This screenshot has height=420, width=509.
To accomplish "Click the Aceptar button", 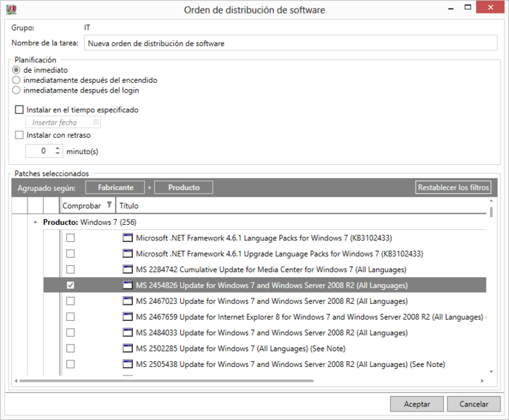I will click(417, 404).
